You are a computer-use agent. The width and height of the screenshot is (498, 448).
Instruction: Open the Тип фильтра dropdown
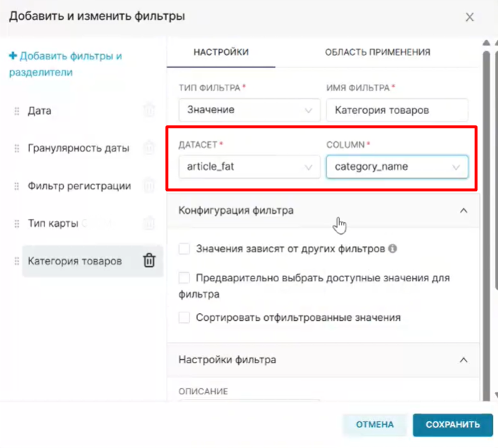click(248, 111)
